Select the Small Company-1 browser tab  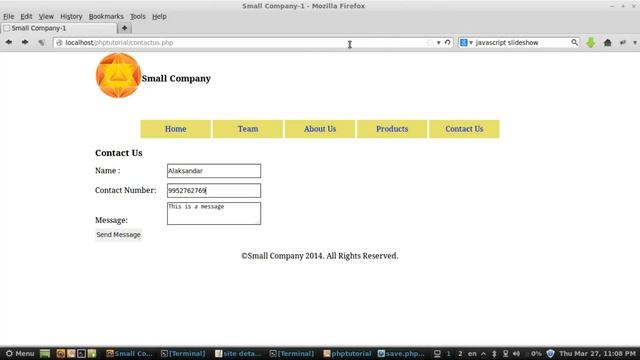point(59,28)
